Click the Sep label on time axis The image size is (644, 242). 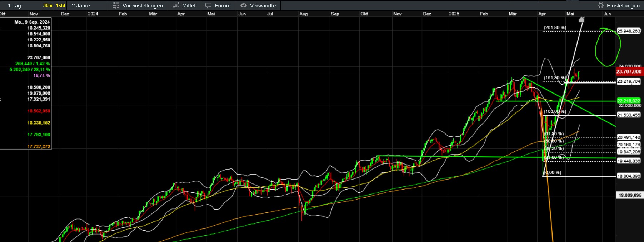click(335, 14)
